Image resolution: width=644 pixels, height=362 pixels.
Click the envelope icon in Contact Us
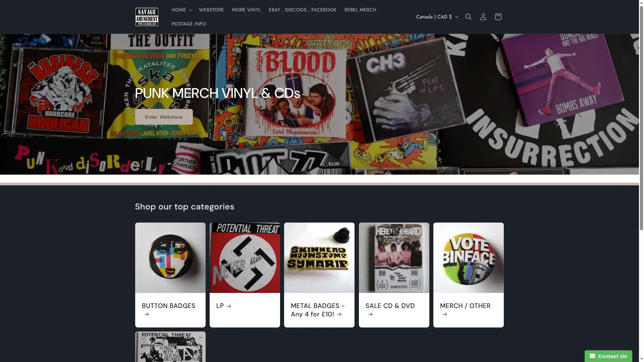[592, 356]
